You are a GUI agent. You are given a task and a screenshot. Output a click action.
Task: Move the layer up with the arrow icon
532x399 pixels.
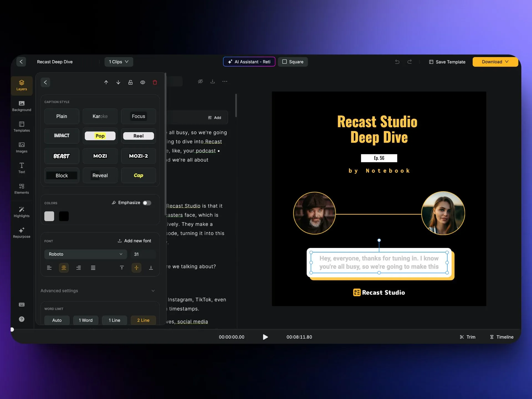(x=106, y=82)
